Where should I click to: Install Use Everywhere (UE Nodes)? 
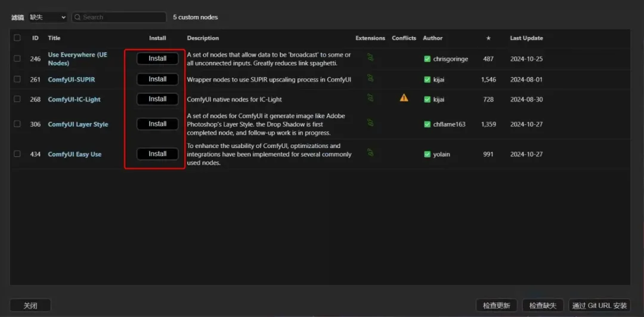(x=157, y=59)
